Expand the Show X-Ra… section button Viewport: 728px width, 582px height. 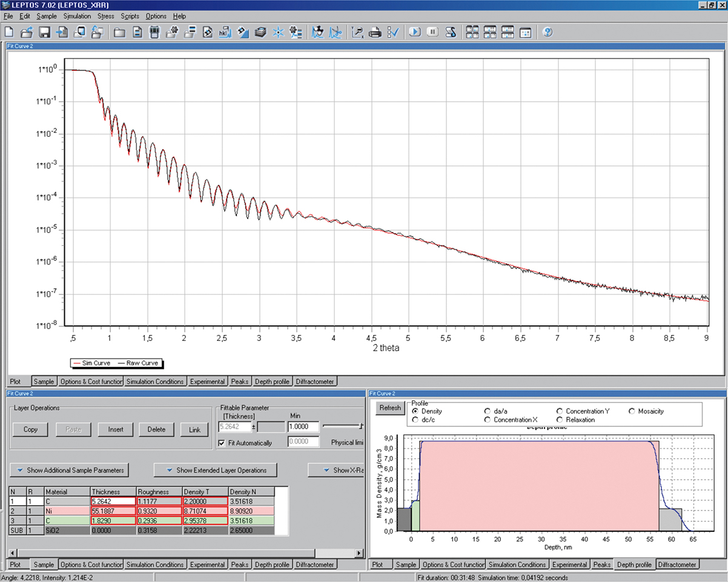click(x=336, y=470)
